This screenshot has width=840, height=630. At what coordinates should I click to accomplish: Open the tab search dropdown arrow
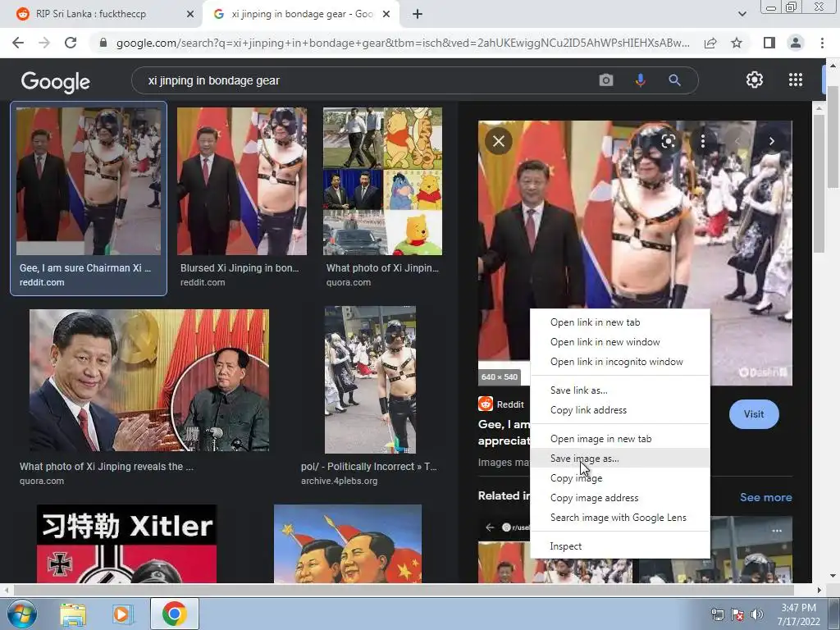click(x=742, y=14)
